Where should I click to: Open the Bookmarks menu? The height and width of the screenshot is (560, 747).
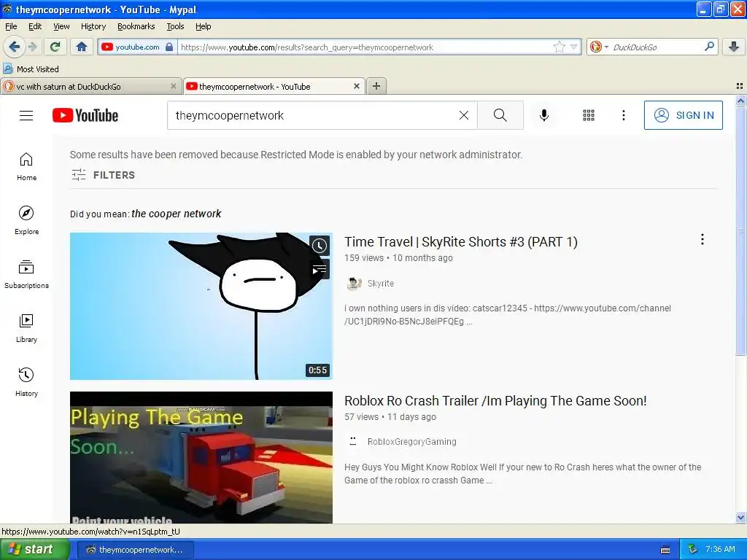pos(136,26)
